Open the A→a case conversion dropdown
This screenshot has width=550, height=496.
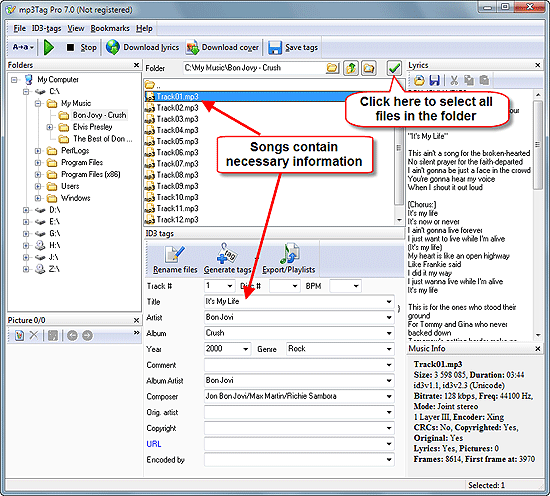coord(23,47)
